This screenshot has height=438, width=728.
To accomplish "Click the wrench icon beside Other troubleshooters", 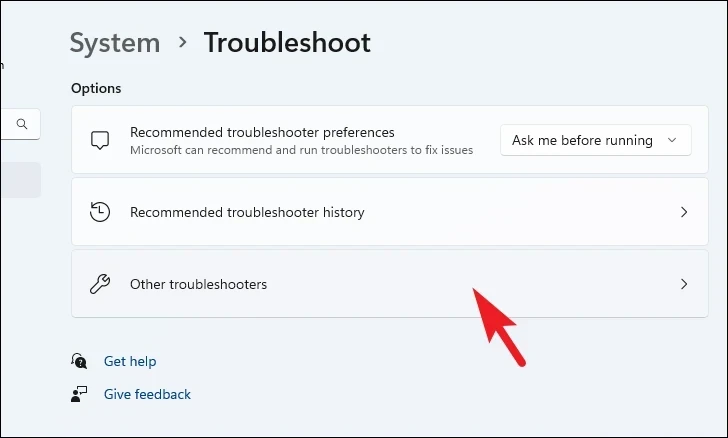I will click(100, 284).
